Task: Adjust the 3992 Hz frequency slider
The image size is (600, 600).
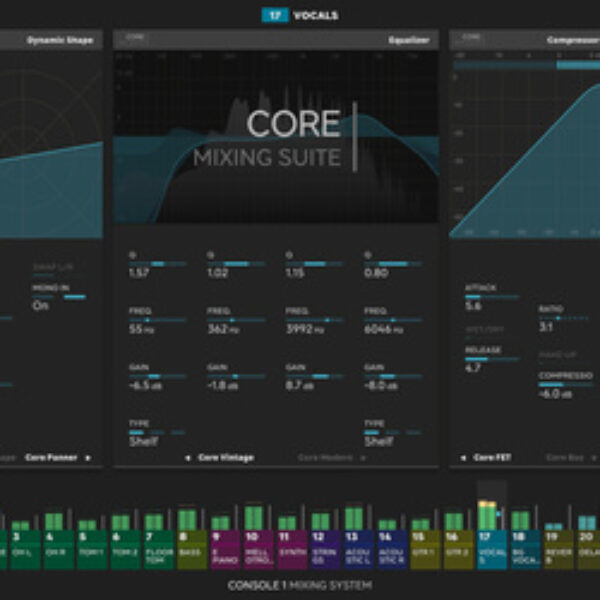Action: [x=315, y=320]
